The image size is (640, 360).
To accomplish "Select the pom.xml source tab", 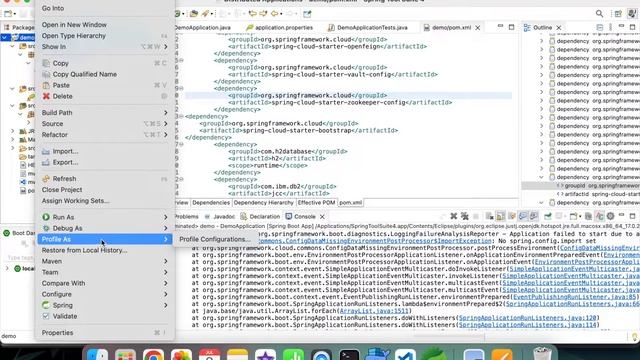I will click(351, 202).
